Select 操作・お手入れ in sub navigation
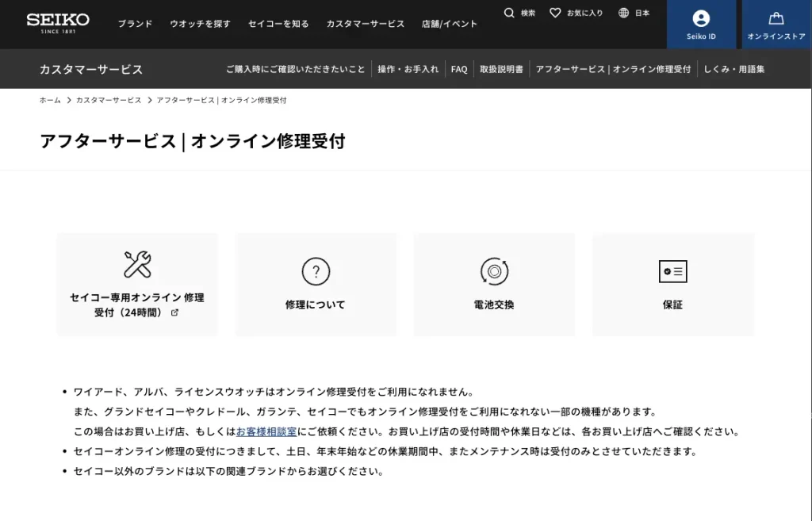Screen dimensions: 812x521 point(408,69)
